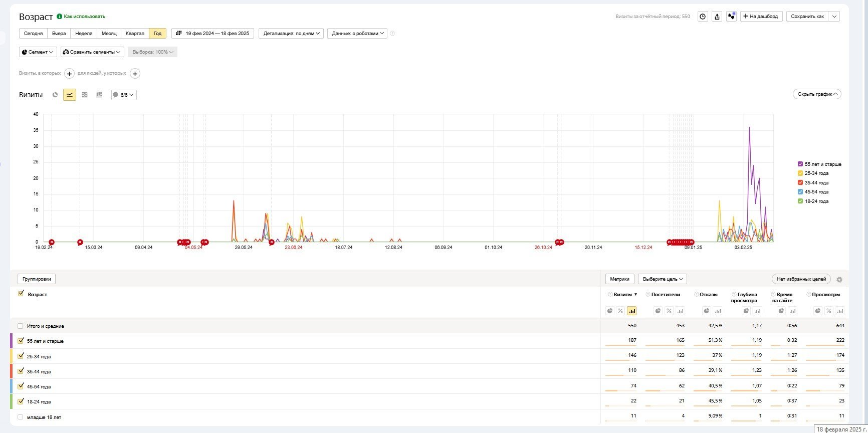Click the export/share report icon
Screen dimensions: 868x433
tap(717, 17)
